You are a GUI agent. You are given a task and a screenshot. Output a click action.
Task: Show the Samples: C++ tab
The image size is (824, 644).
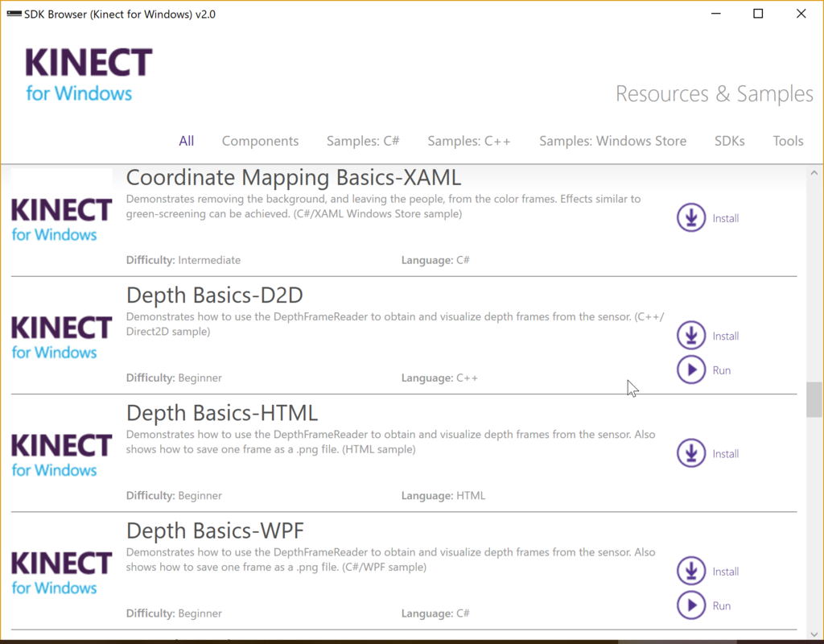pyautogui.click(x=469, y=141)
